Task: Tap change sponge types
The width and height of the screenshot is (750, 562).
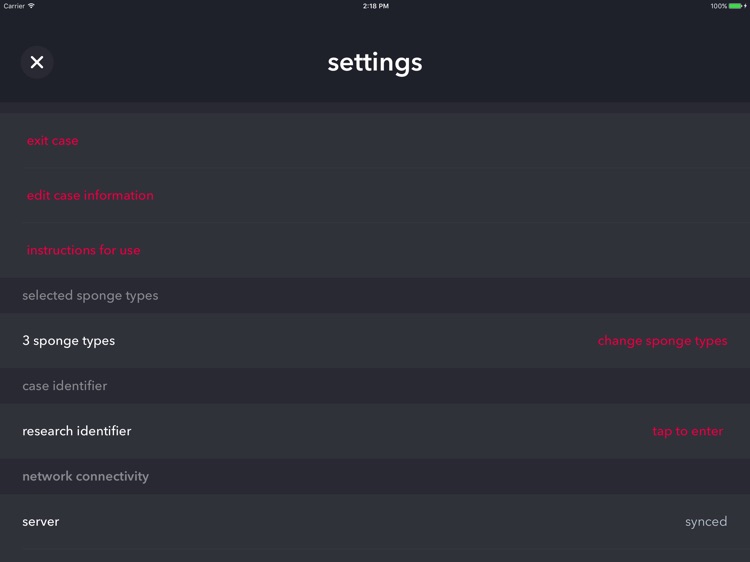Action: 662,341
